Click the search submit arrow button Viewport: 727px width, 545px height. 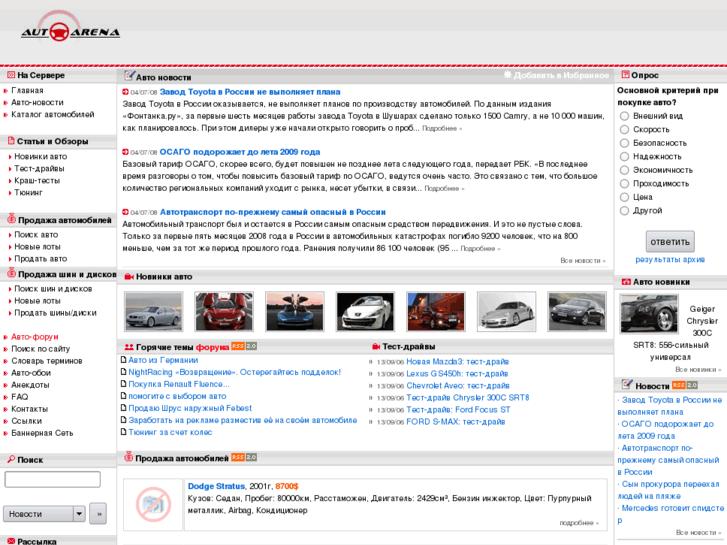point(97,513)
